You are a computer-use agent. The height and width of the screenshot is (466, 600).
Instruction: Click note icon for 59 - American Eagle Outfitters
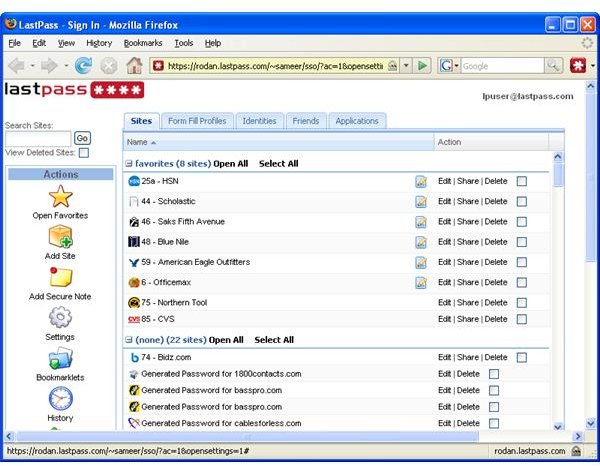(421, 262)
